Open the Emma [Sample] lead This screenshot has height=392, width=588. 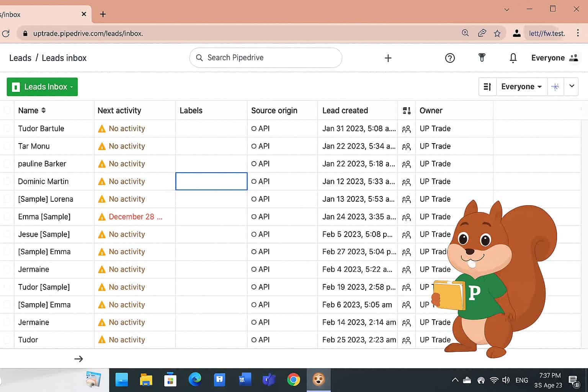pos(44,217)
